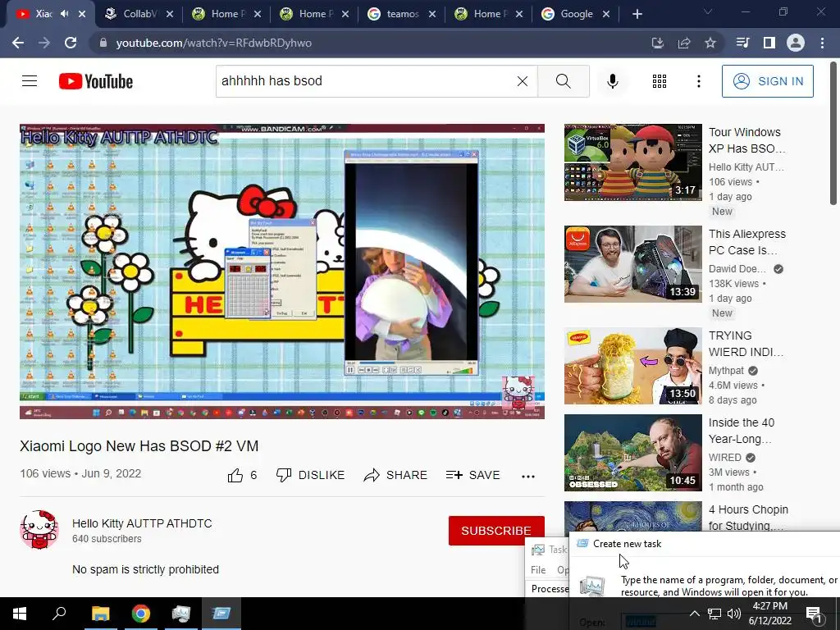Screen dimensions: 840x630
Task: Reload the page
Action: tap(71, 43)
